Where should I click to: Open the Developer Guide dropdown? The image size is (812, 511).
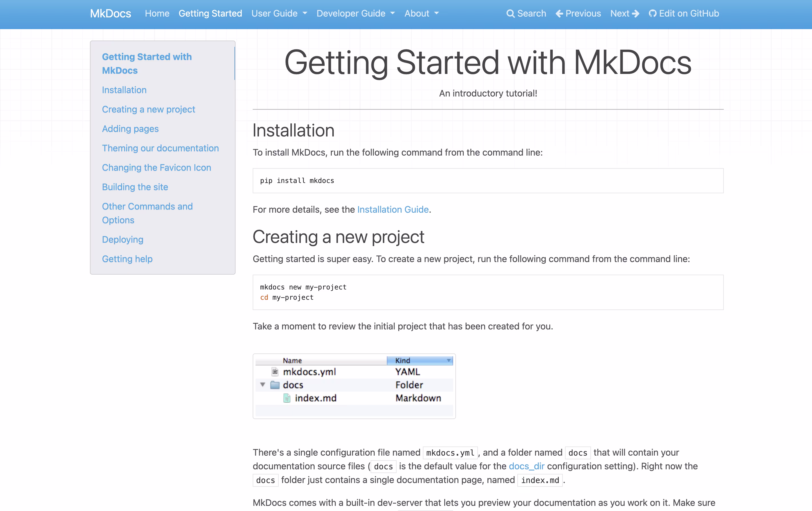tap(355, 13)
